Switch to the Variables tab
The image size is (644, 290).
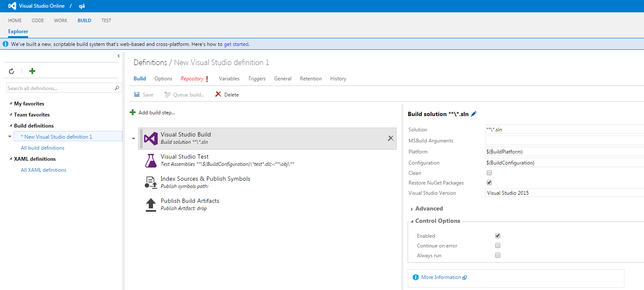(x=229, y=79)
